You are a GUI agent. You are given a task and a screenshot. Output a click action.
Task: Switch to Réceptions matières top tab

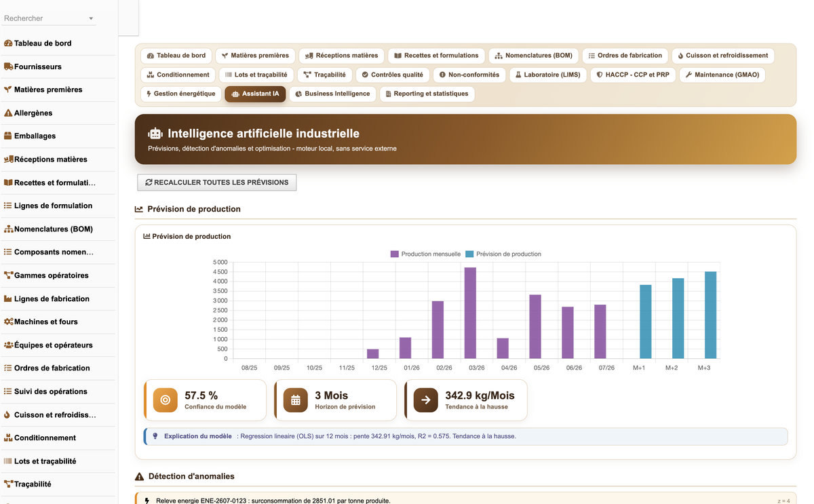342,56
